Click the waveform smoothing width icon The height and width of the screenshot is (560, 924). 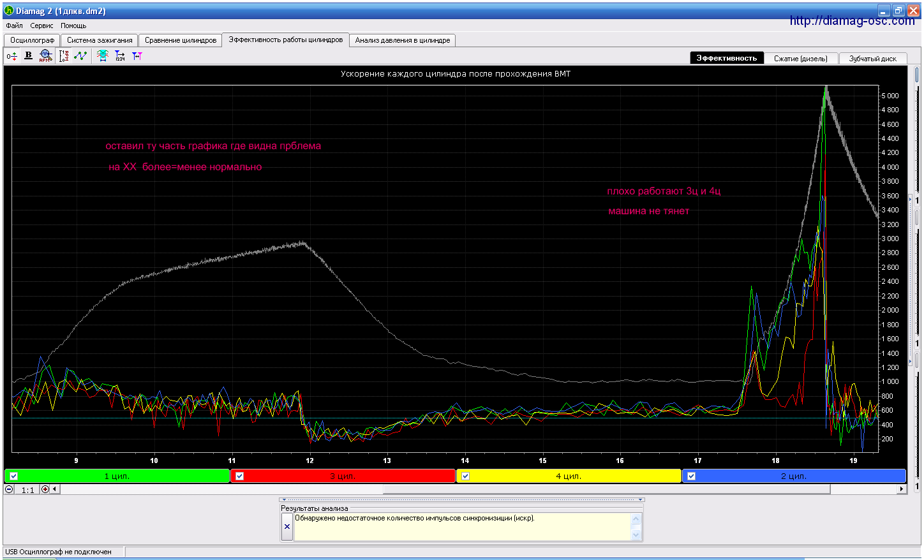103,56
